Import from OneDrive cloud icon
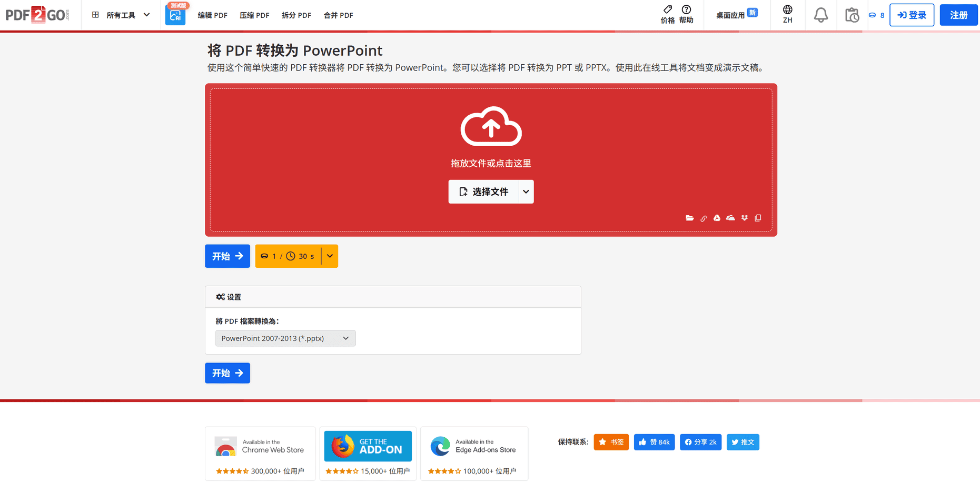 point(730,218)
